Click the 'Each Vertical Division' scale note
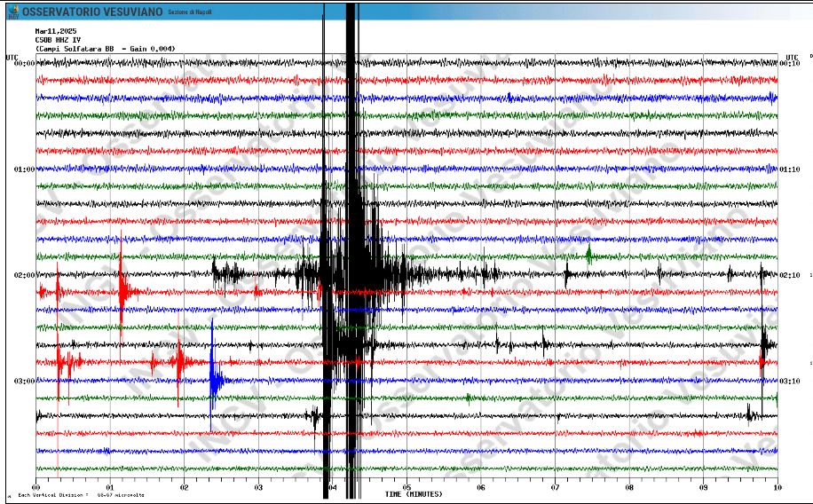The image size is (813, 504). click(x=82, y=495)
